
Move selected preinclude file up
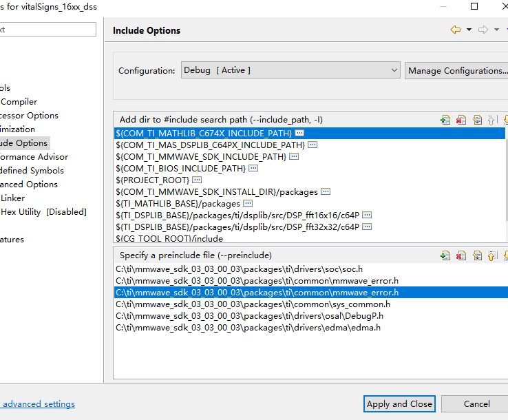pos(492,255)
